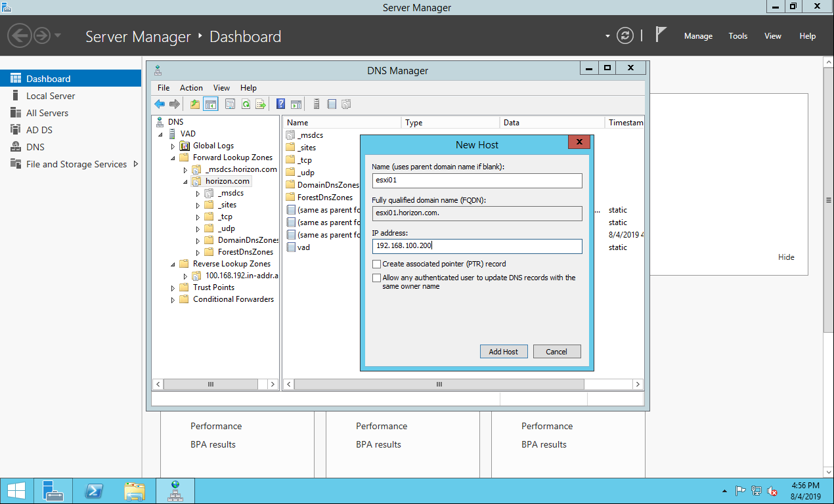Enable Create associated pointer (PTR) record

click(x=376, y=264)
